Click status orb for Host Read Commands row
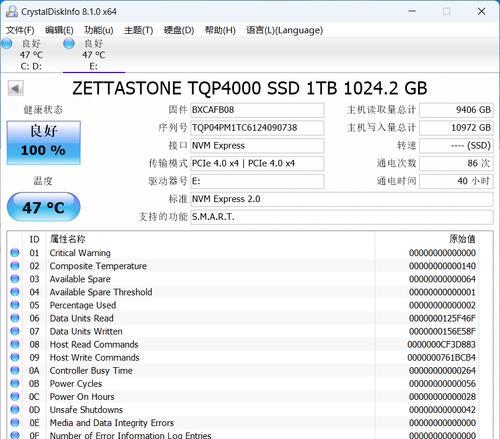 coord(15,344)
